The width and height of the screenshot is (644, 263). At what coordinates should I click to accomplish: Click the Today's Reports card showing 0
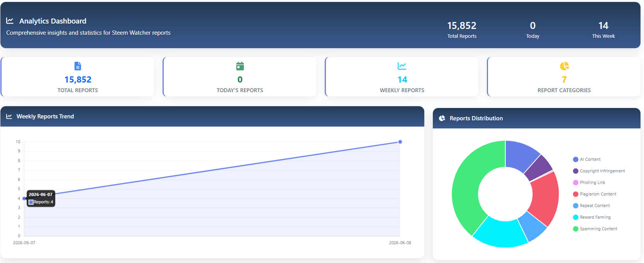pyautogui.click(x=240, y=77)
